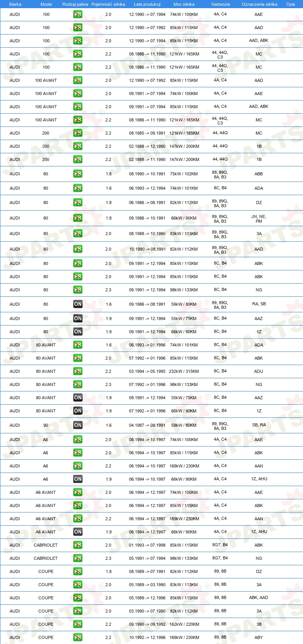Image resolution: width=303 pixels, height=644 pixels.
Task: Click the diesel ON icon in A6 1Z, AHU row
Action: (x=78, y=479)
